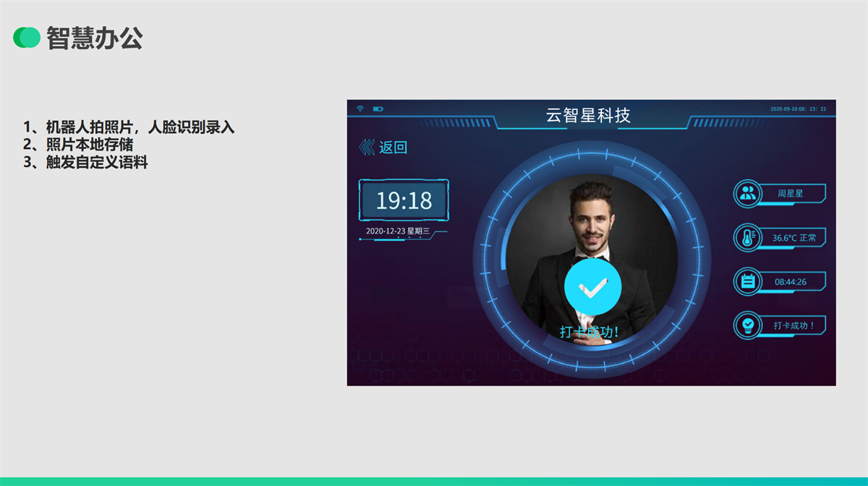The image size is (868, 486).
Task: Click the large checkmark success circle
Action: tap(592, 286)
